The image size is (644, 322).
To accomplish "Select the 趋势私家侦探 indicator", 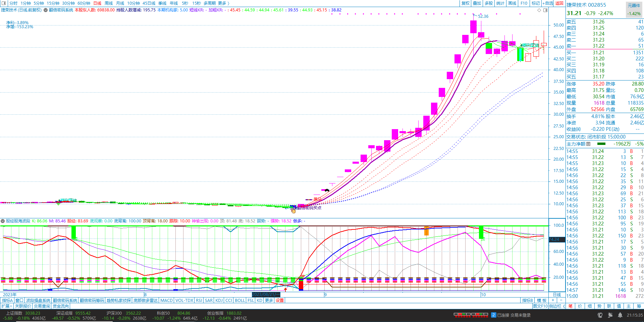I will [119, 301].
